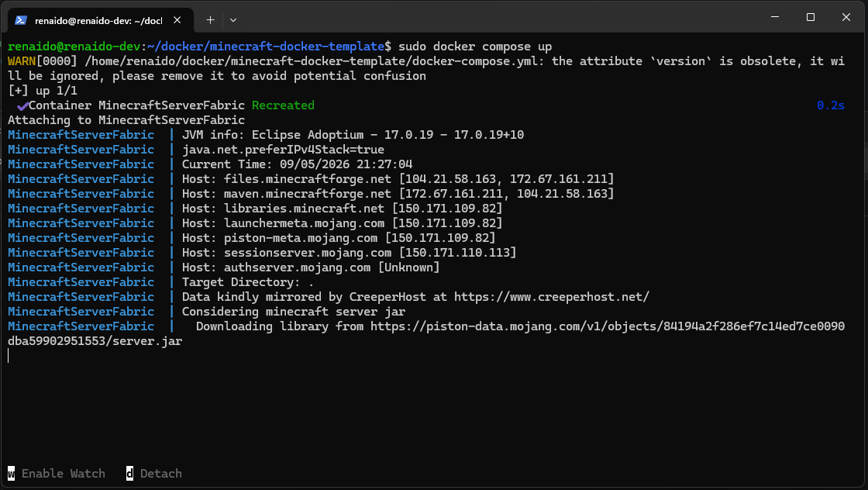This screenshot has width=868, height=490.
Task: Select the renaido@renaido-dev terminal tab
Action: click(x=101, y=20)
